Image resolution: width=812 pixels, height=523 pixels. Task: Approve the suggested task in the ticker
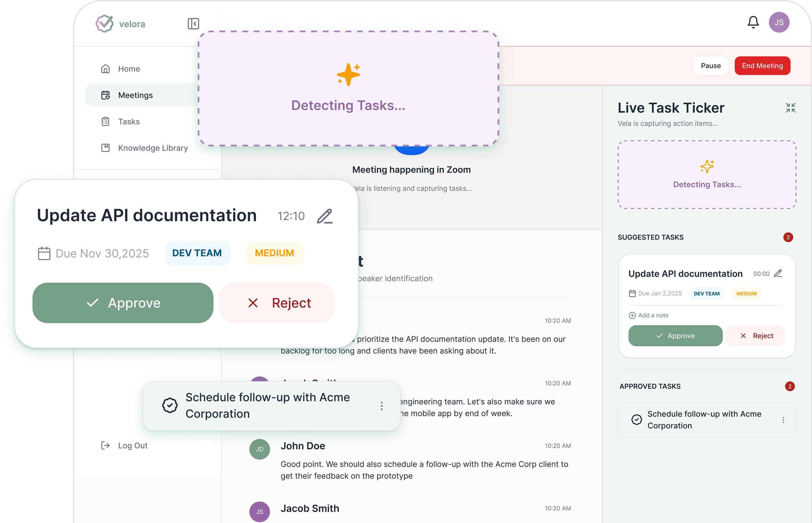coord(675,336)
